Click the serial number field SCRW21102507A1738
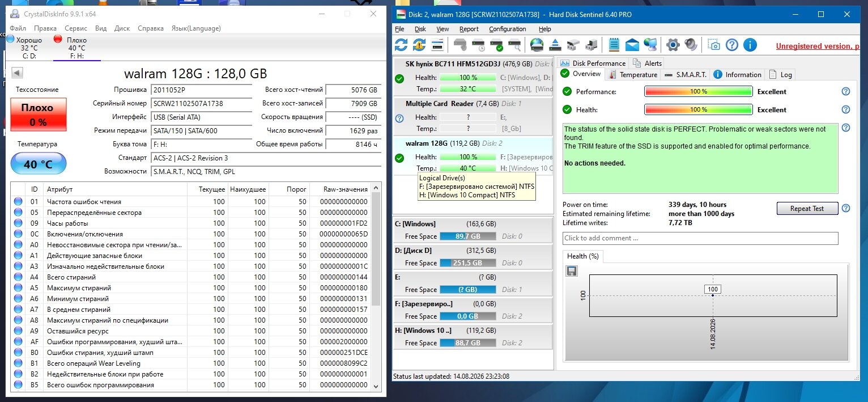The image size is (868, 402). click(201, 103)
